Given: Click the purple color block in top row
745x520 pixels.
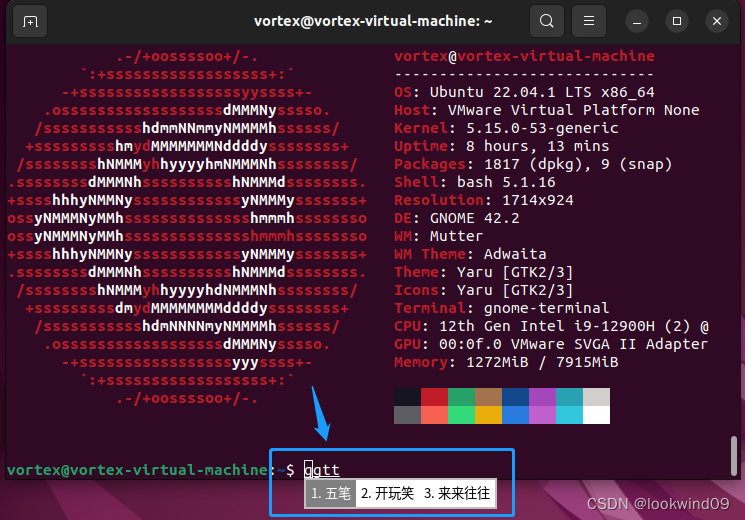Looking at the screenshot, I should pyautogui.click(x=543, y=397).
